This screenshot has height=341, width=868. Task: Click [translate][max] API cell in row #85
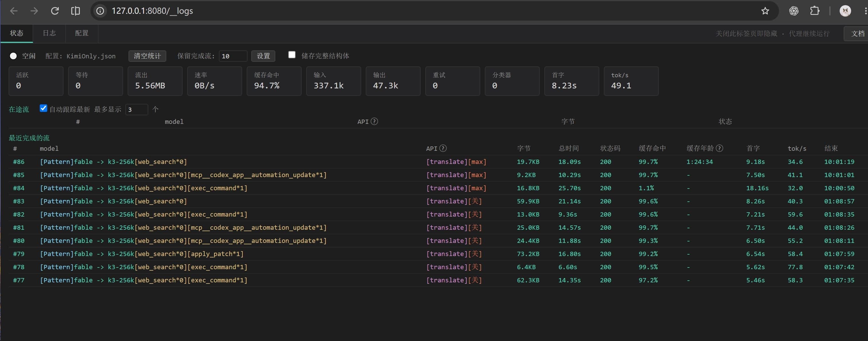(456, 175)
